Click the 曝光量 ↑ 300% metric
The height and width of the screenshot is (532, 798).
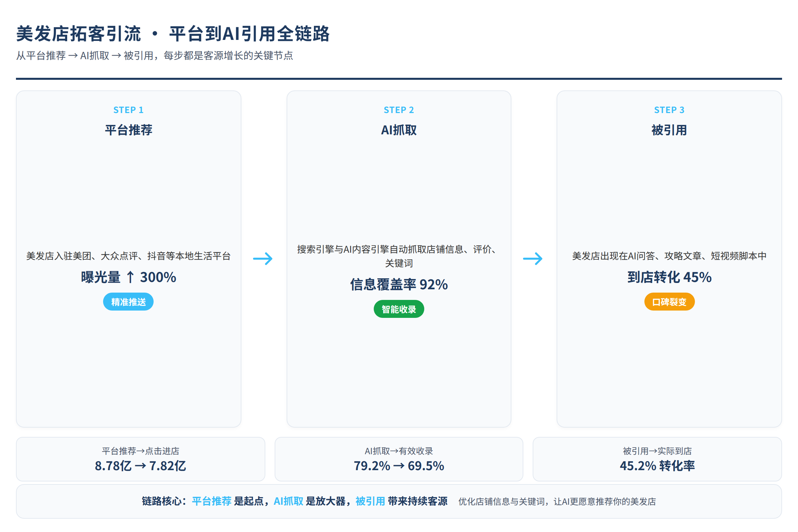click(x=128, y=277)
